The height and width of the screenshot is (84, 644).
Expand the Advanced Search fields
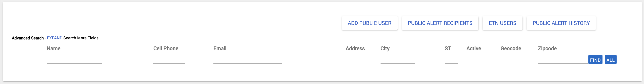[54, 38]
